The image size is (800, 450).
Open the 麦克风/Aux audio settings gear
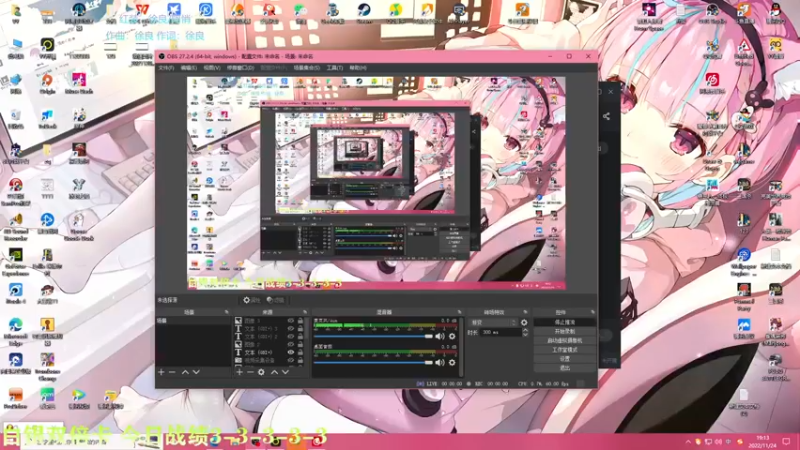click(452, 336)
